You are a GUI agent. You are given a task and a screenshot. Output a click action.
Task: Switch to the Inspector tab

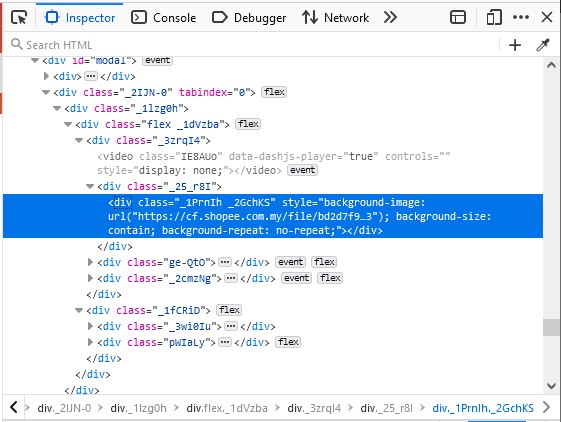(x=80, y=18)
